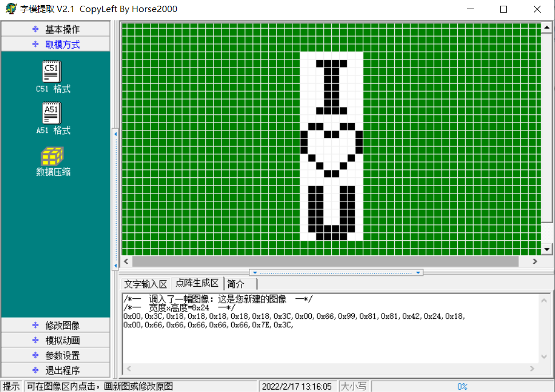
Task: Click the 调入了一幅图像 comment line
Action: click(217, 299)
